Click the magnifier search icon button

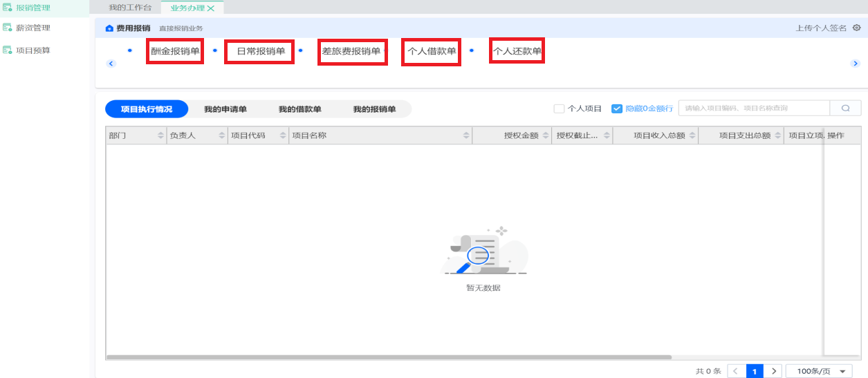point(845,108)
